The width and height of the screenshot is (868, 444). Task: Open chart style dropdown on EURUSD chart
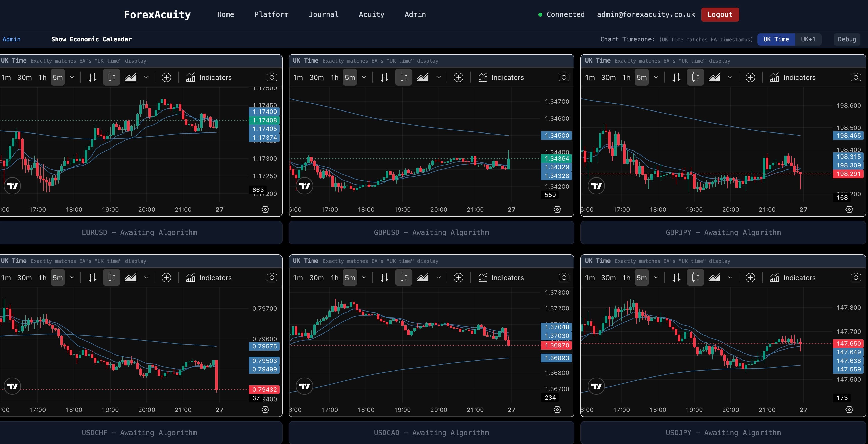146,77
